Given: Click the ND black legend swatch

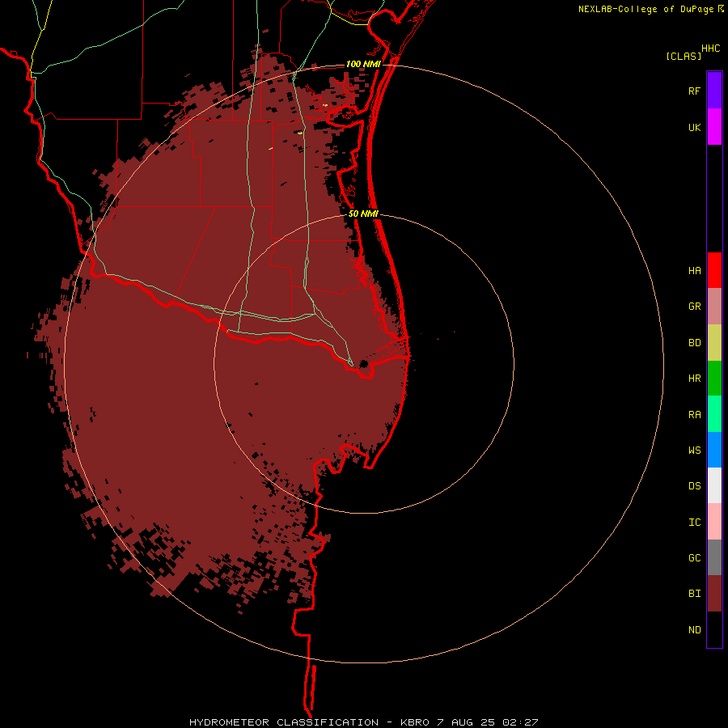Looking at the screenshot, I should click(714, 629).
